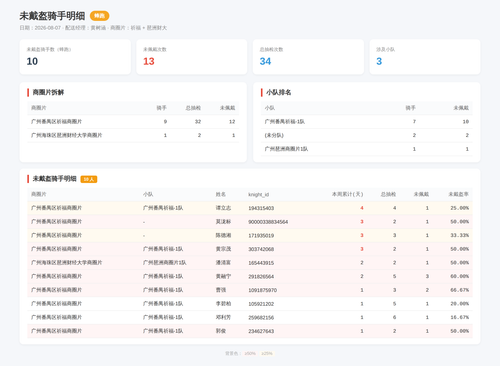This screenshot has height=366, width=500.
Task: Click the 25.00% rate cell
Action: (460, 208)
